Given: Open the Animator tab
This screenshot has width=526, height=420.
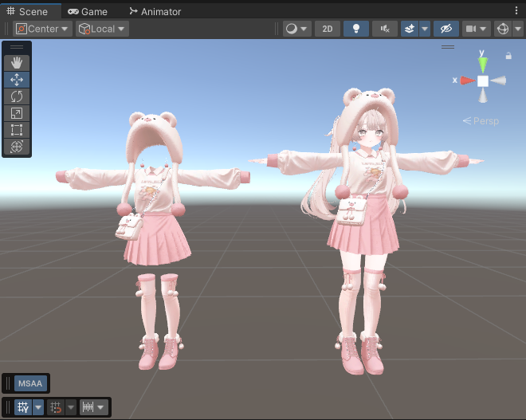Looking at the screenshot, I should click(x=155, y=11).
